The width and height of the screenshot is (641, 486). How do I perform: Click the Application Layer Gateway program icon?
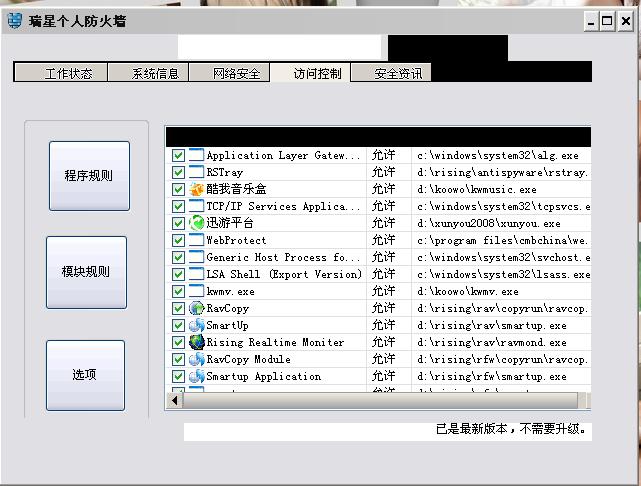point(196,155)
